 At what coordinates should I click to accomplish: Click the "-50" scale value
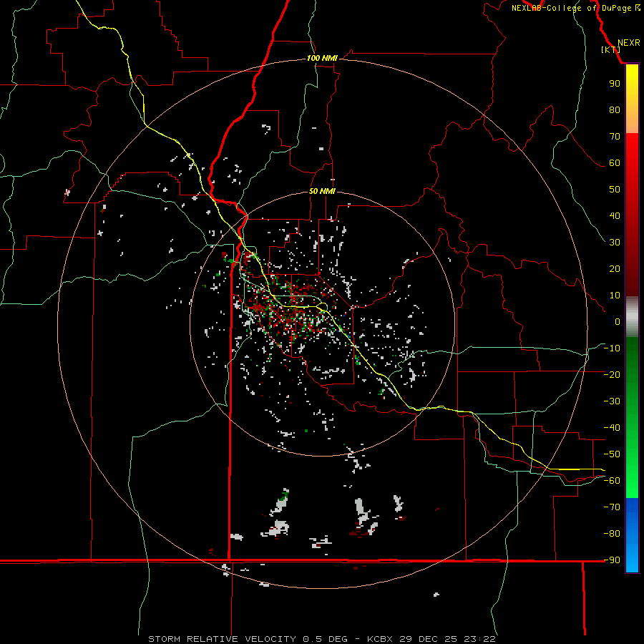click(612, 454)
